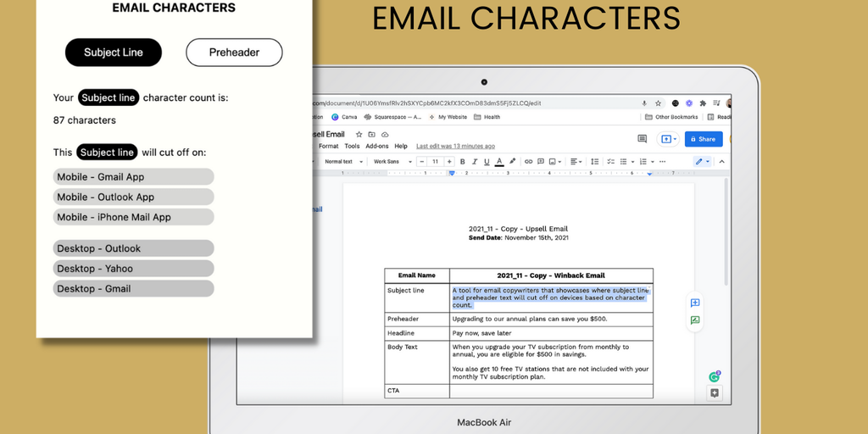The width and height of the screenshot is (868, 434).
Task: Select the Subject Line toggle button
Action: coord(113,53)
